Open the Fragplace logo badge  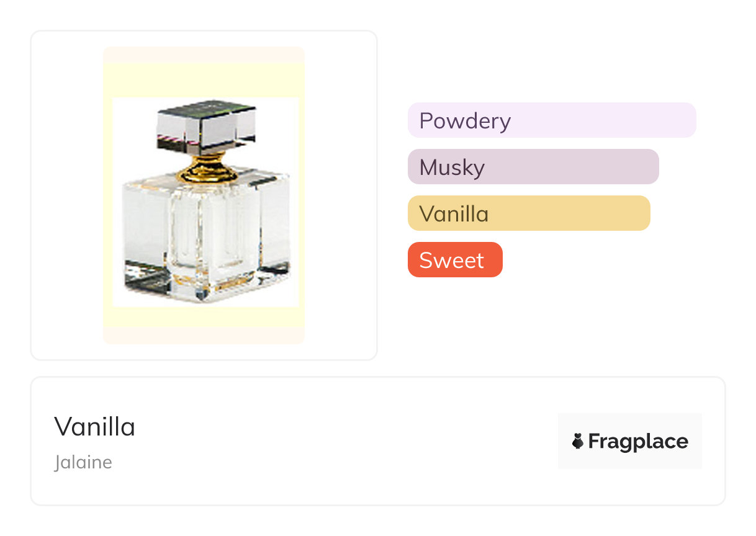pyautogui.click(x=629, y=441)
